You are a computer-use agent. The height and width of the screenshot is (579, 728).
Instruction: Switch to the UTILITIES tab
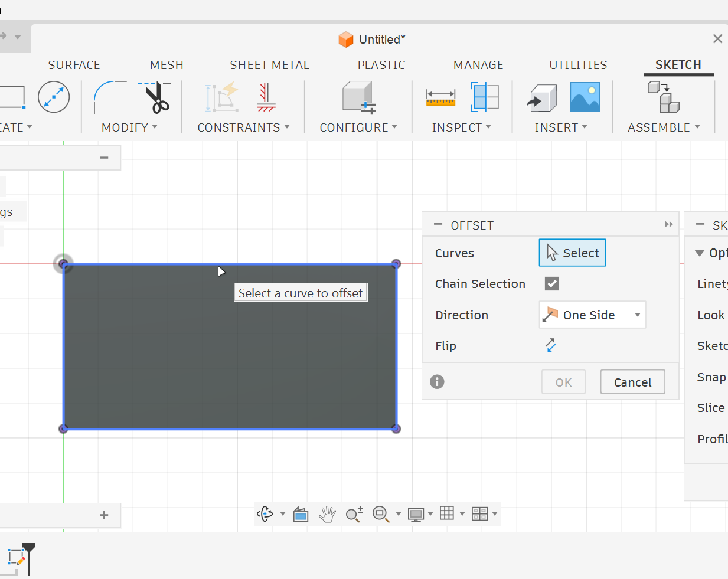578,65
